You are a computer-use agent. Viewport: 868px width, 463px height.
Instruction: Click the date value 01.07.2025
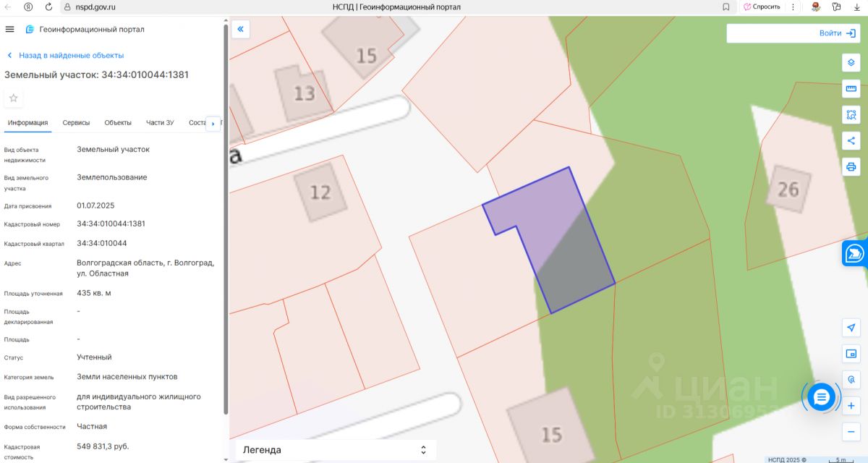pos(95,205)
